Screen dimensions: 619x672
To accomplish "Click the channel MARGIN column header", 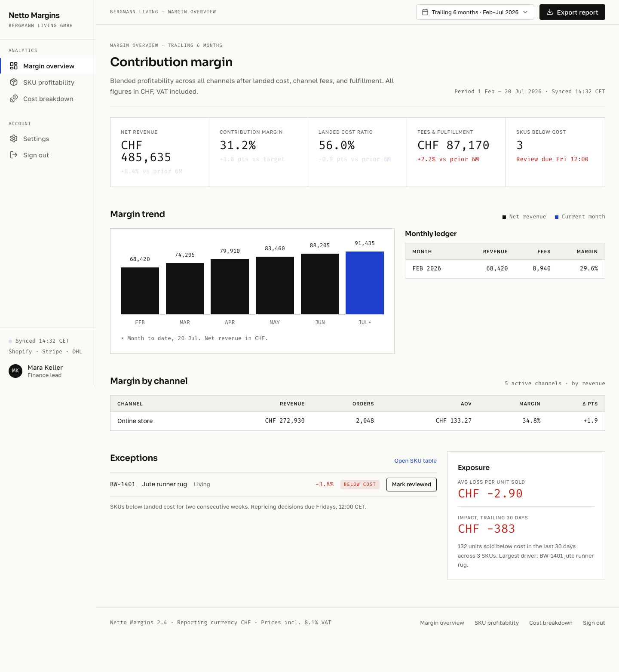I will click(530, 404).
